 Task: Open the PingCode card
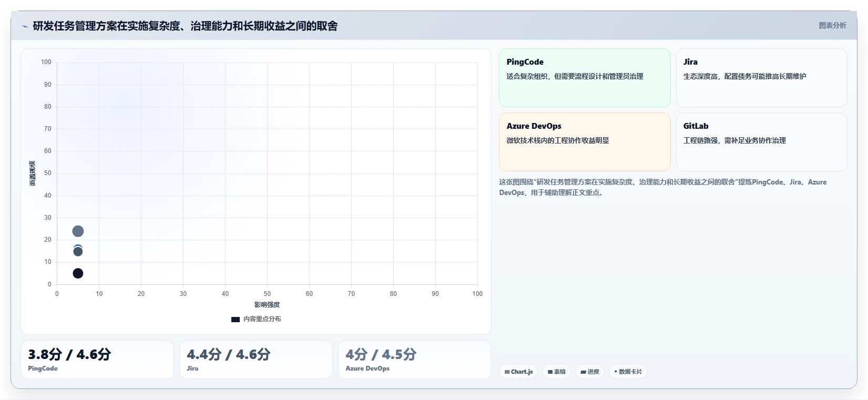[585, 78]
